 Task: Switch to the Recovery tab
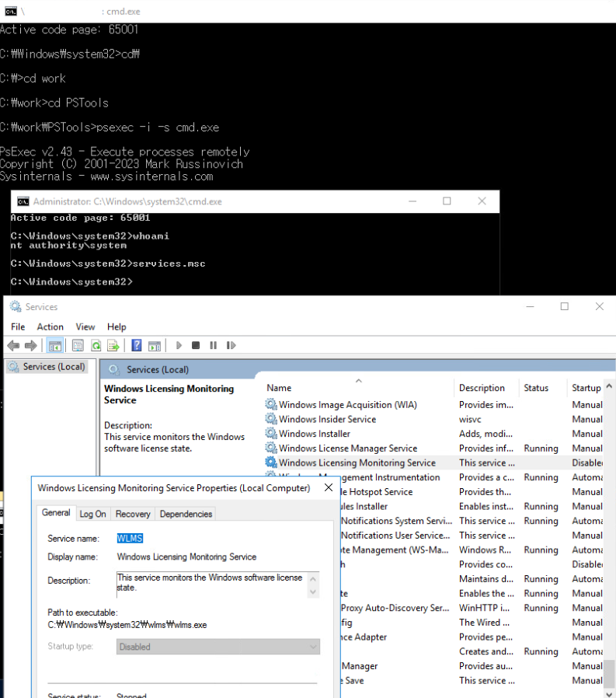[x=133, y=514]
